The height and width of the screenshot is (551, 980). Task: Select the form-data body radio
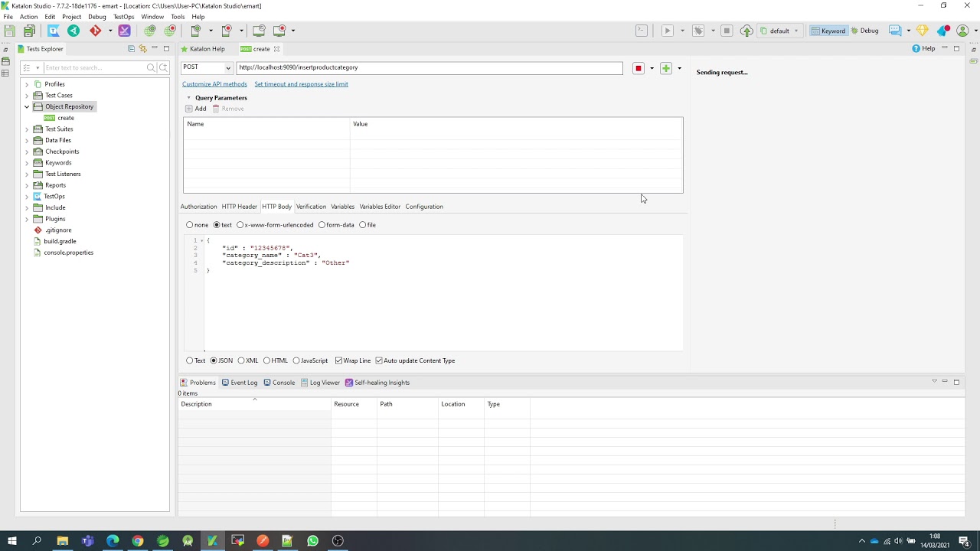pyautogui.click(x=322, y=225)
